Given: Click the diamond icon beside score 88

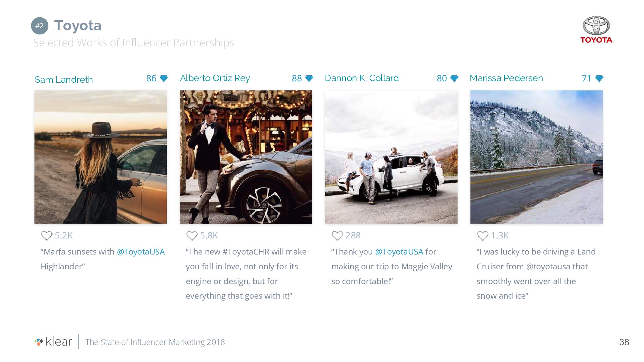Looking at the screenshot, I should pos(309,78).
